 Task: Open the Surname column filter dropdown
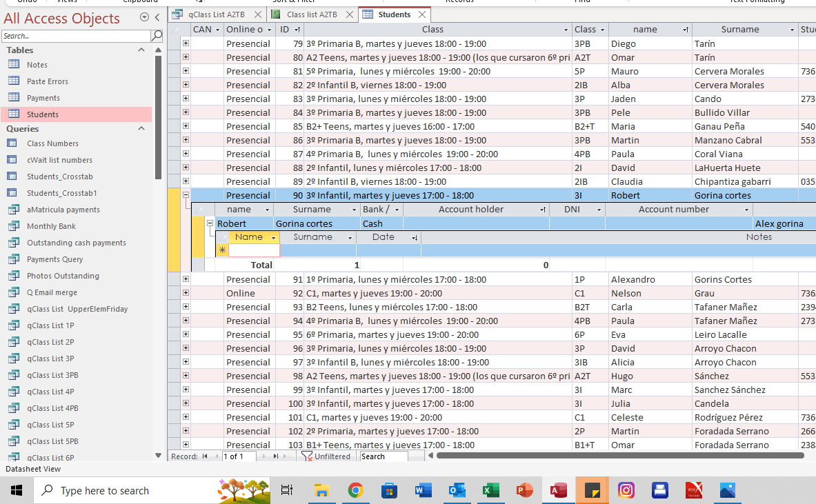pyautogui.click(x=792, y=30)
